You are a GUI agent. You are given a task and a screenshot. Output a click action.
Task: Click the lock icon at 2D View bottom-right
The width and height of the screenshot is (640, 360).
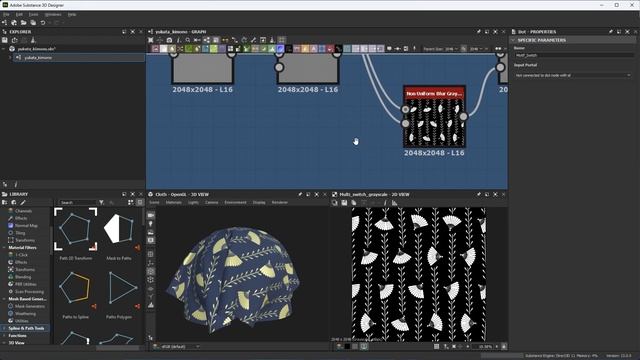pyautogui.click(x=504, y=347)
